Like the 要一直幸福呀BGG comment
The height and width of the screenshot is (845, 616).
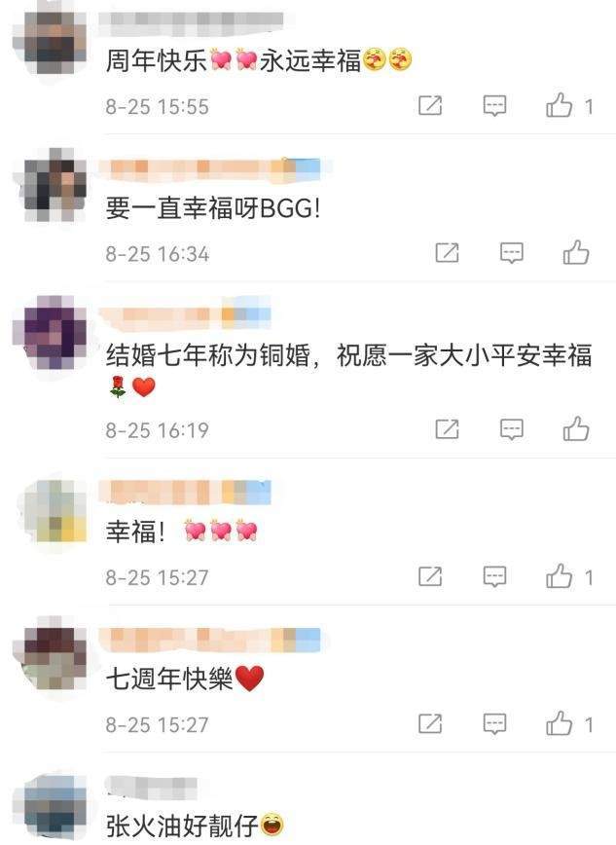575,252
